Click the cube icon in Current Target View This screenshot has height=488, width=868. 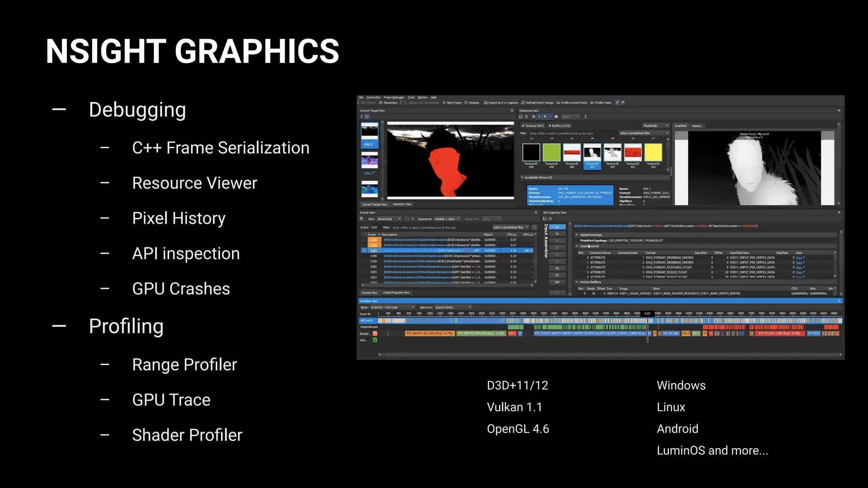[x=367, y=116]
